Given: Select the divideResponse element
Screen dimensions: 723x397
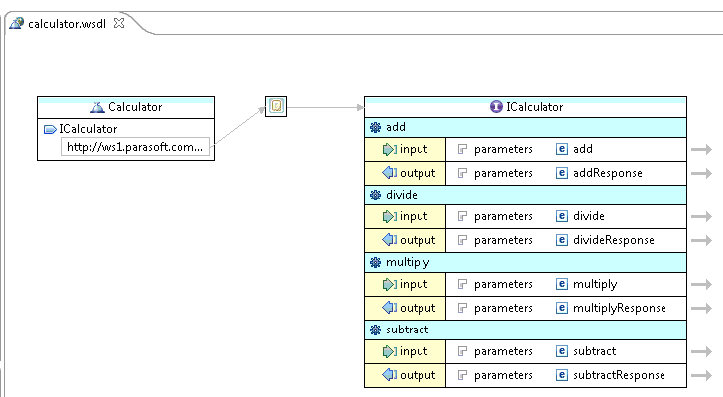Looking at the screenshot, I should coord(614,240).
